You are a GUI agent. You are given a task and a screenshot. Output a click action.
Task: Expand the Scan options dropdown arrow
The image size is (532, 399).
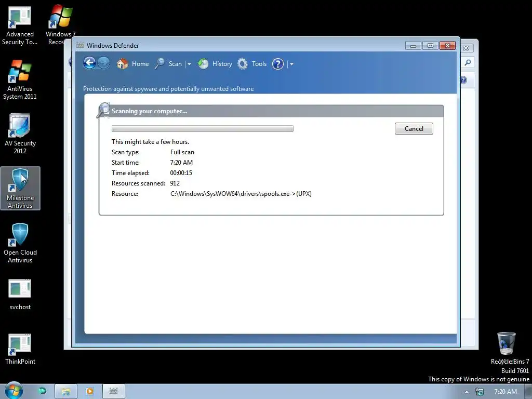pyautogui.click(x=189, y=64)
